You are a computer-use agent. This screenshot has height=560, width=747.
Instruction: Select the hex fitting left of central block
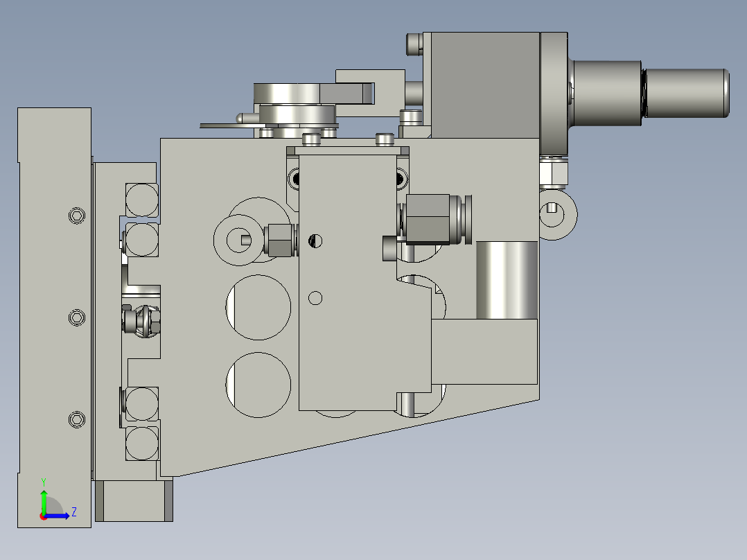[279, 240]
